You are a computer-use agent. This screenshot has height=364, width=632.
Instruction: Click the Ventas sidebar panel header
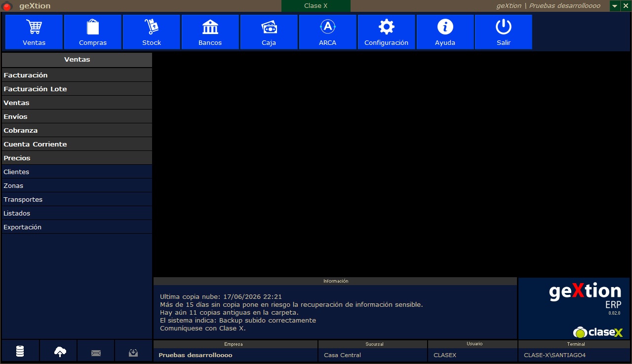[77, 60]
